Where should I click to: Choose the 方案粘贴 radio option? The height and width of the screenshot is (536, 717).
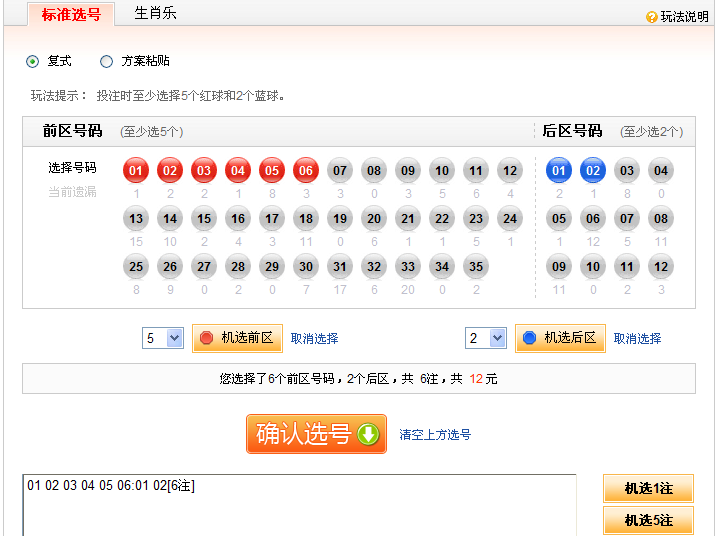pos(107,61)
